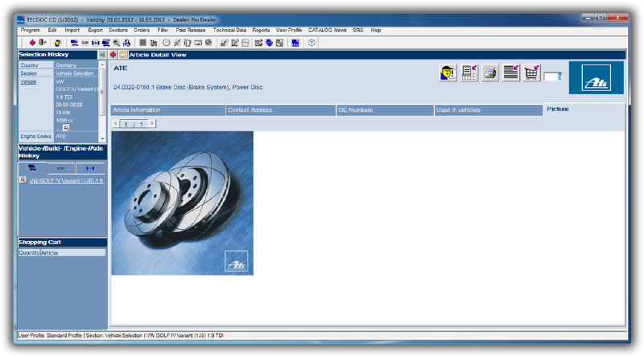This screenshot has height=357, width=644.
Task: Open the Sections menu
Action: click(x=118, y=31)
